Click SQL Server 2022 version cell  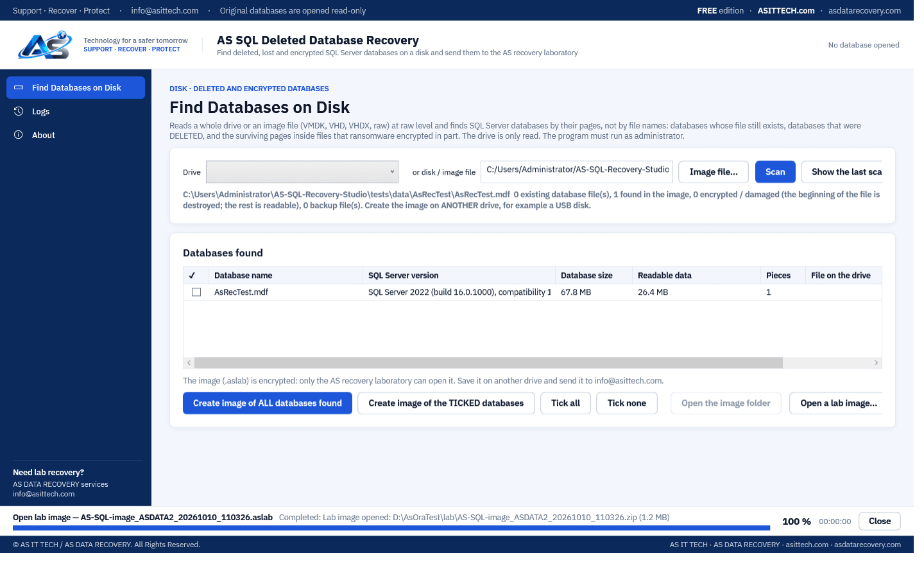click(x=459, y=292)
